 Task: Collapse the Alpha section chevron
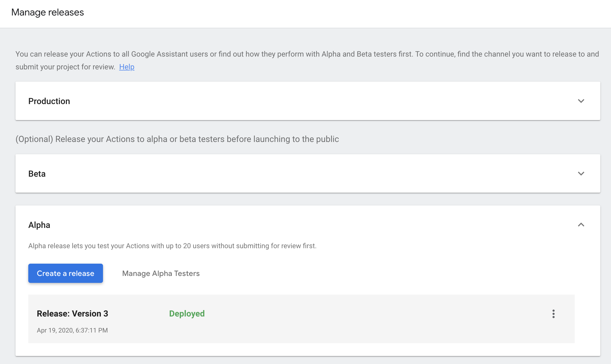coord(581,225)
